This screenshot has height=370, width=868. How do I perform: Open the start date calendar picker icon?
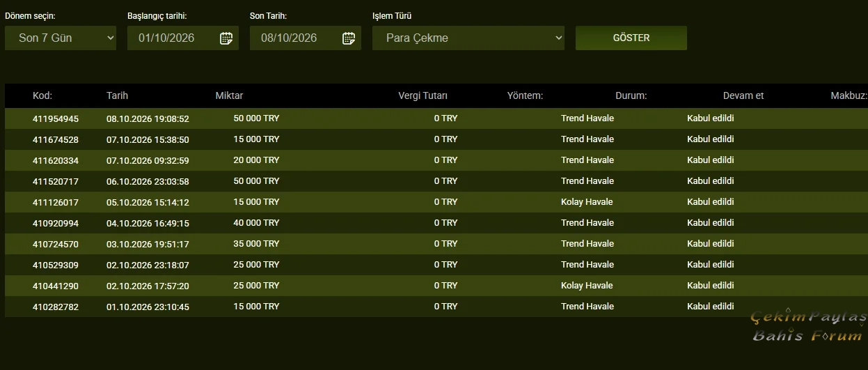[226, 38]
